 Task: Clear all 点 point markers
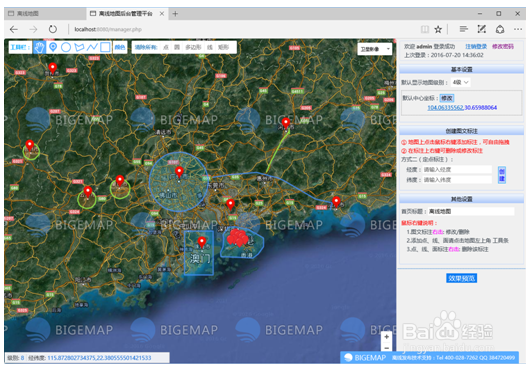click(166, 47)
